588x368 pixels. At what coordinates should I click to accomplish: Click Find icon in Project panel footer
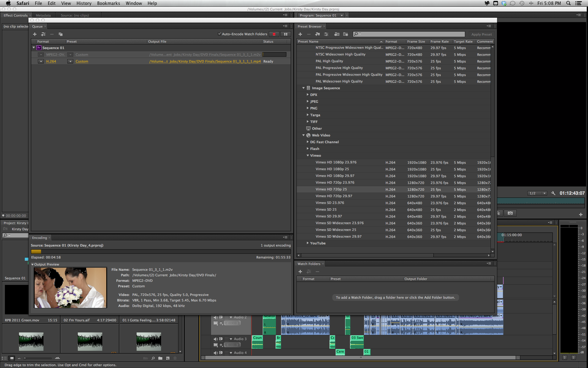[153, 358]
